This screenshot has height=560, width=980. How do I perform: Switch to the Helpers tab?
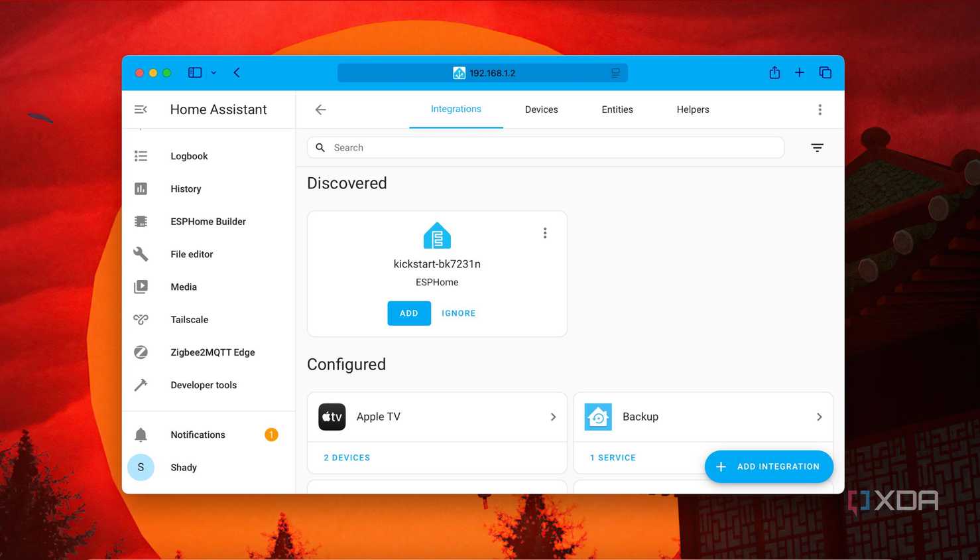pyautogui.click(x=693, y=109)
